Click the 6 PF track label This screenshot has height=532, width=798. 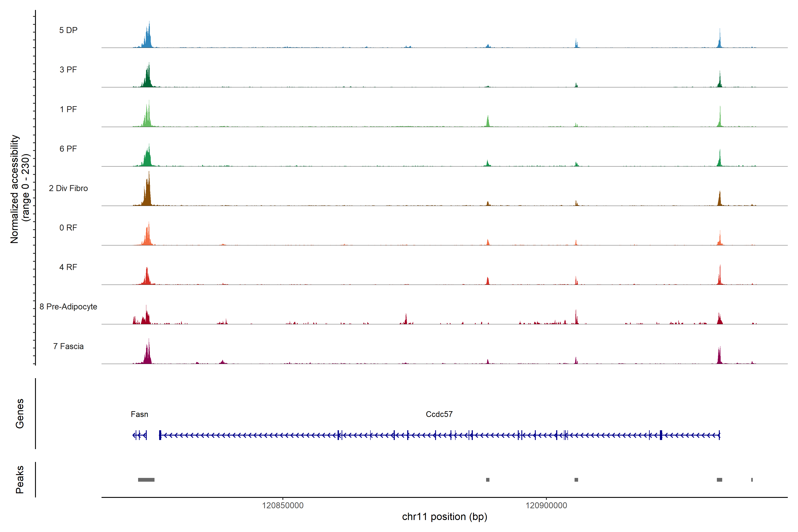(68, 149)
